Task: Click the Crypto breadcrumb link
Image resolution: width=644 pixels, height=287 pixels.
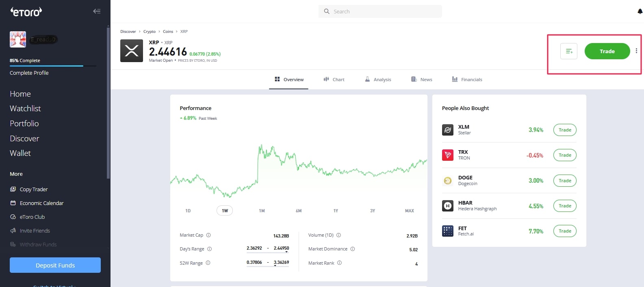Action: 149,32
